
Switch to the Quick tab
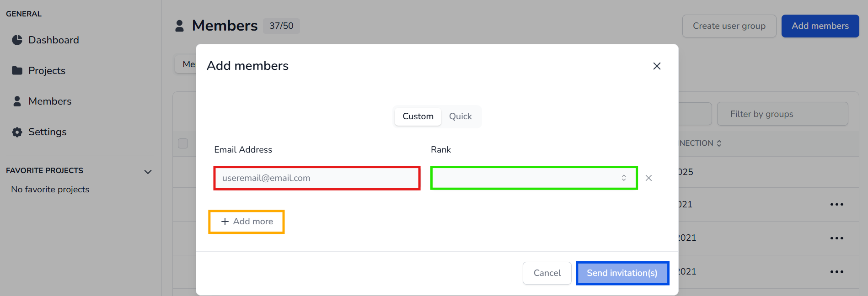(460, 116)
